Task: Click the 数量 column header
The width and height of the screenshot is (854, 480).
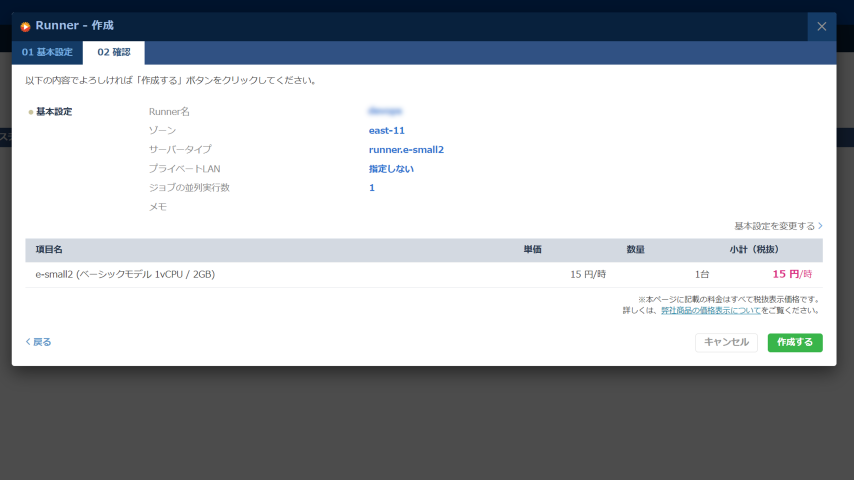Action: pos(635,249)
